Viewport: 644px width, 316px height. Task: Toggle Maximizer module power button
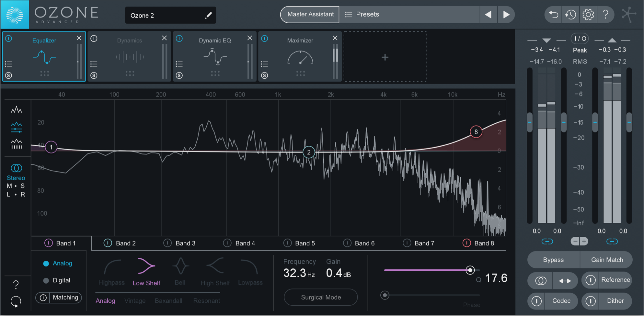point(265,39)
